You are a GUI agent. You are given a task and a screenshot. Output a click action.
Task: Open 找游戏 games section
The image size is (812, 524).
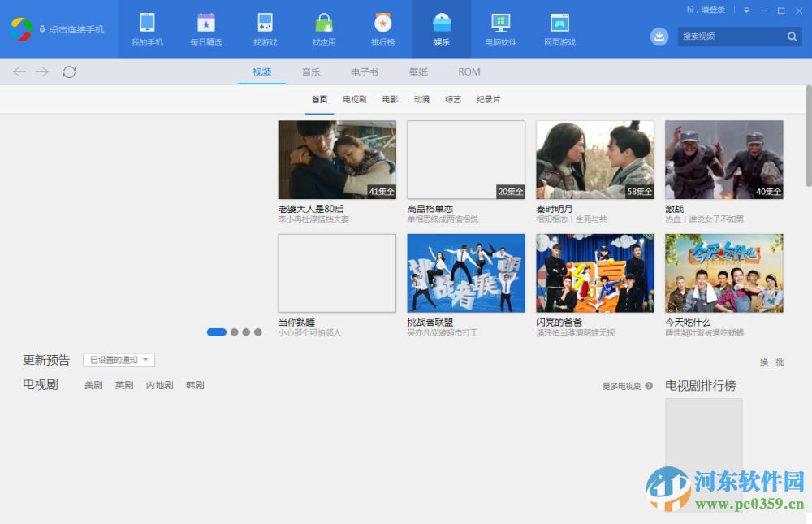(x=264, y=29)
